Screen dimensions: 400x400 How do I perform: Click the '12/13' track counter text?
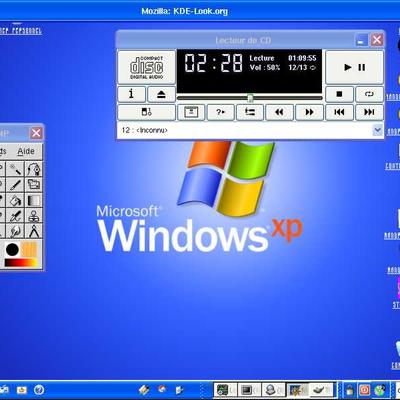pyautogui.click(x=298, y=68)
